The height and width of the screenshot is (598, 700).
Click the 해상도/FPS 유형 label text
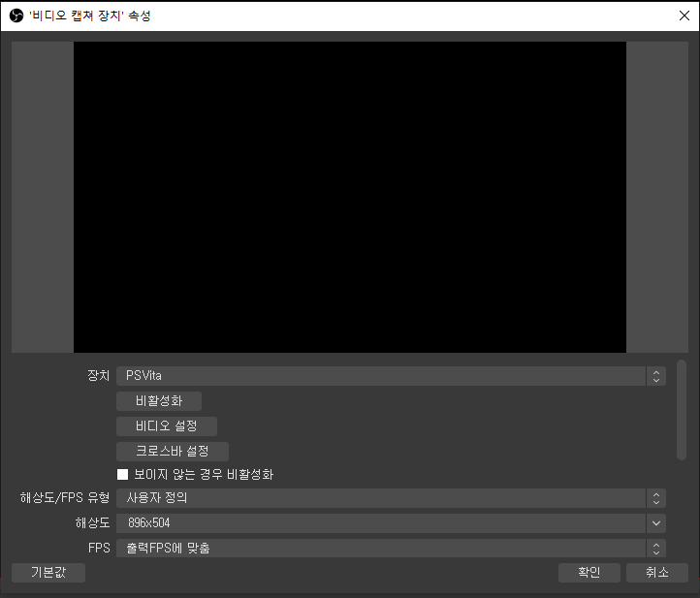(x=65, y=498)
